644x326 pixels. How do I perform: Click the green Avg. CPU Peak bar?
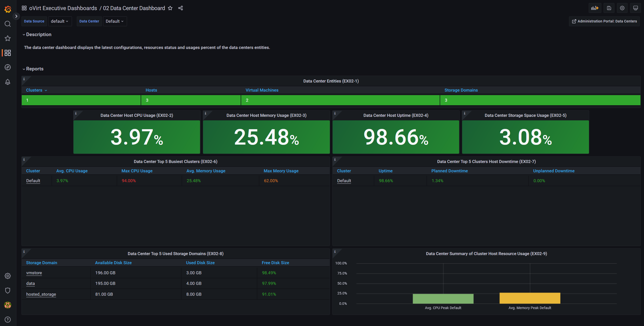tap(443, 299)
